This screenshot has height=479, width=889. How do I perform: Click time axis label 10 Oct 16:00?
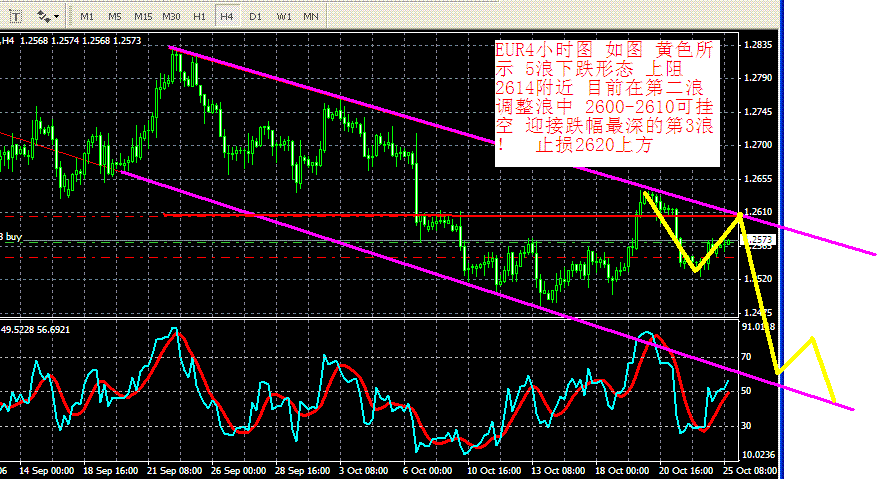(x=494, y=471)
